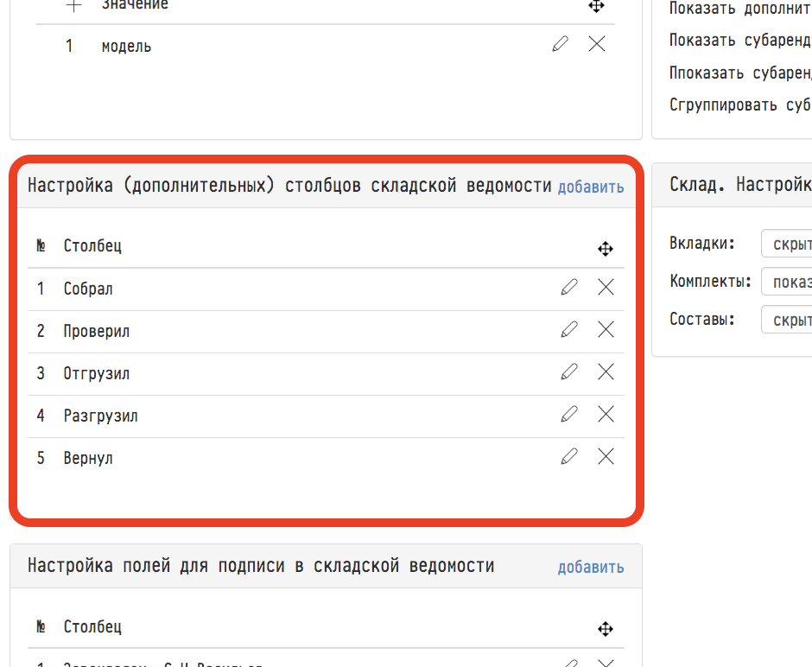Edit the Проверил column entry

tap(568, 330)
